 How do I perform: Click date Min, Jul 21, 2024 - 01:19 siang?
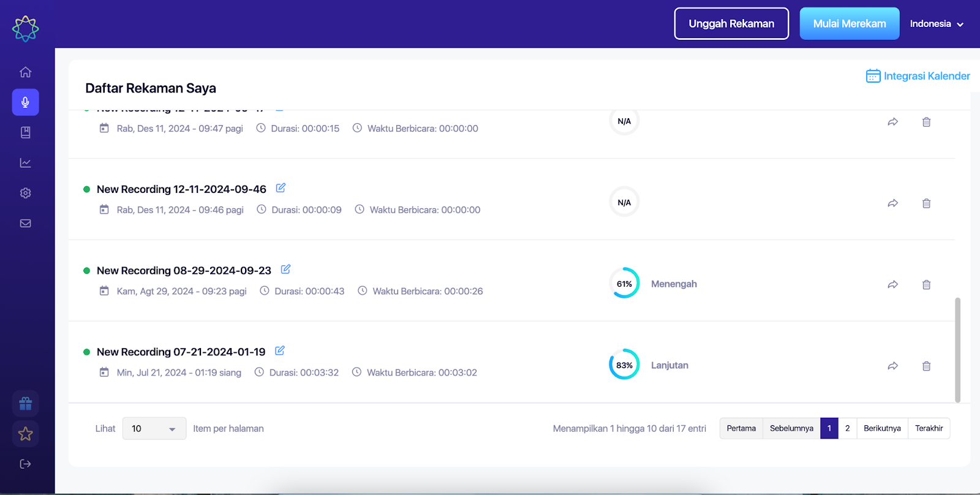click(x=179, y=372)
